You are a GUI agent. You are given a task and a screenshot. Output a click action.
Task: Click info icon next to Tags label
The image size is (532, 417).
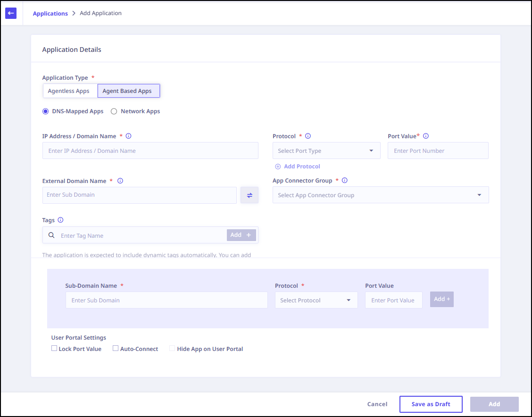pos(60,220)
